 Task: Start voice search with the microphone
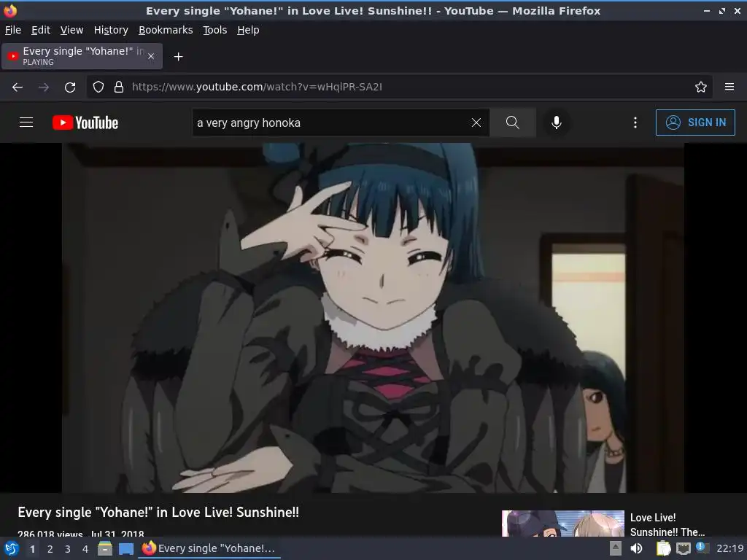(x=556, y=122)
